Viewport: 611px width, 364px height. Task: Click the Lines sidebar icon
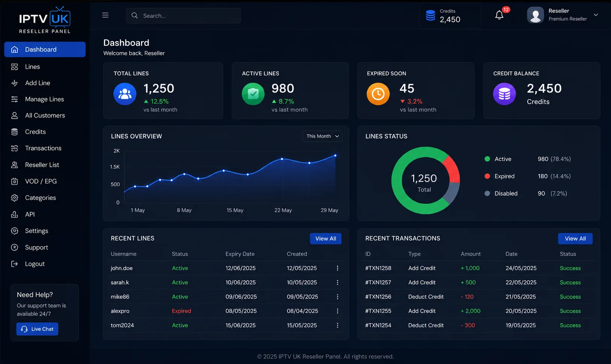[x=15, y=67]
